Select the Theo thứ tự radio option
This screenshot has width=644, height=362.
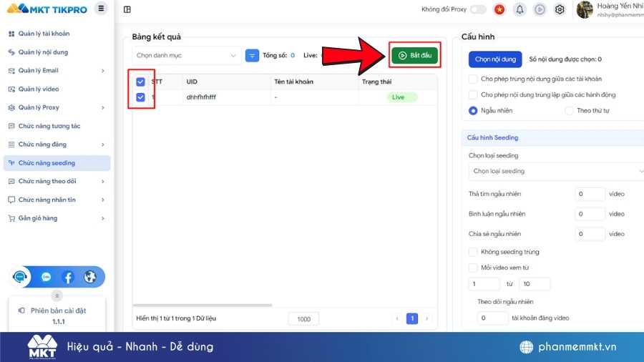coord(569,111)
